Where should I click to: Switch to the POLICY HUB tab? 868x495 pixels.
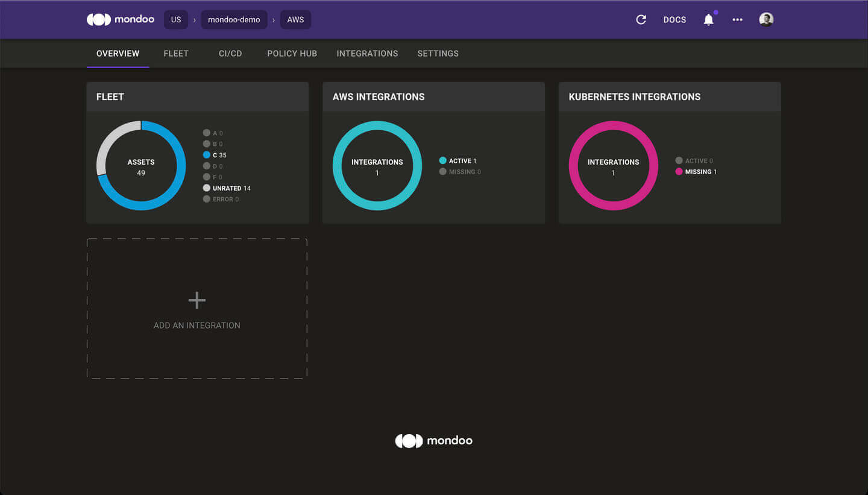[x=292, y=53]
